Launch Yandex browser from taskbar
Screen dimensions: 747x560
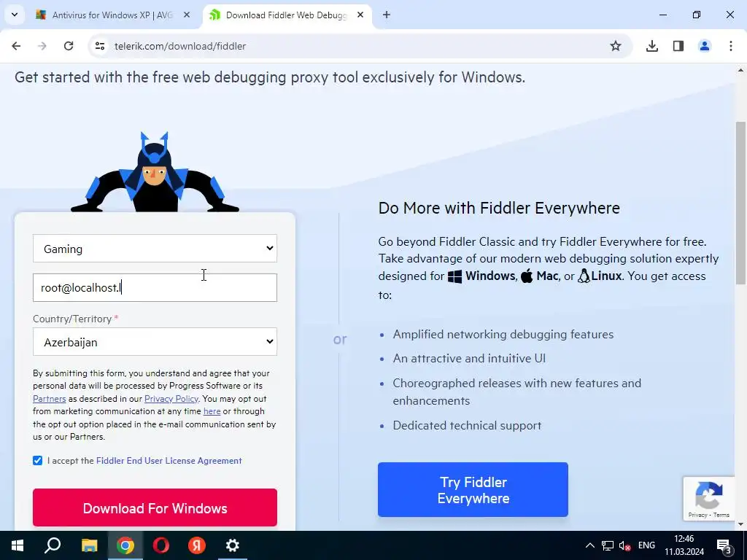tap(197, 545)
